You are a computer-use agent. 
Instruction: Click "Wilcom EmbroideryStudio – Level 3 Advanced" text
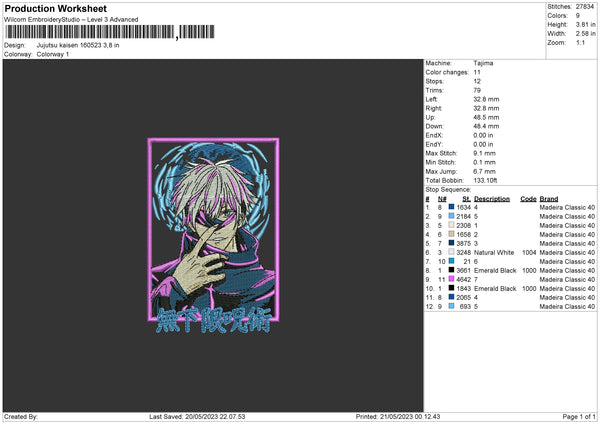tap(71, 20)
